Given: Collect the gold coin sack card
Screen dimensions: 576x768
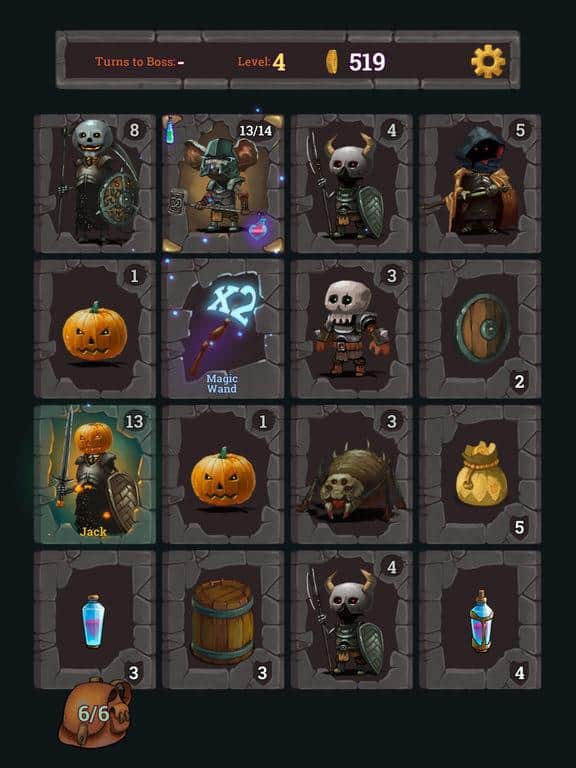Looking at the screenshot, I should tap(480, 474).
